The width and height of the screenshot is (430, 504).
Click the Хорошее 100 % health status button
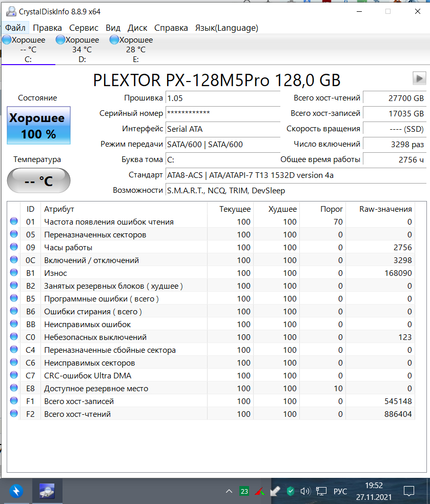point(38,125)
